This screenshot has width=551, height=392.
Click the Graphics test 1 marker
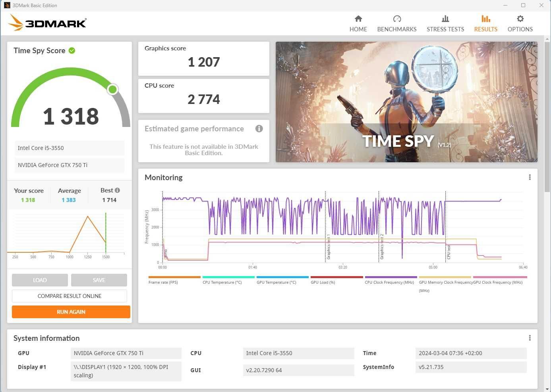[328, 247]
